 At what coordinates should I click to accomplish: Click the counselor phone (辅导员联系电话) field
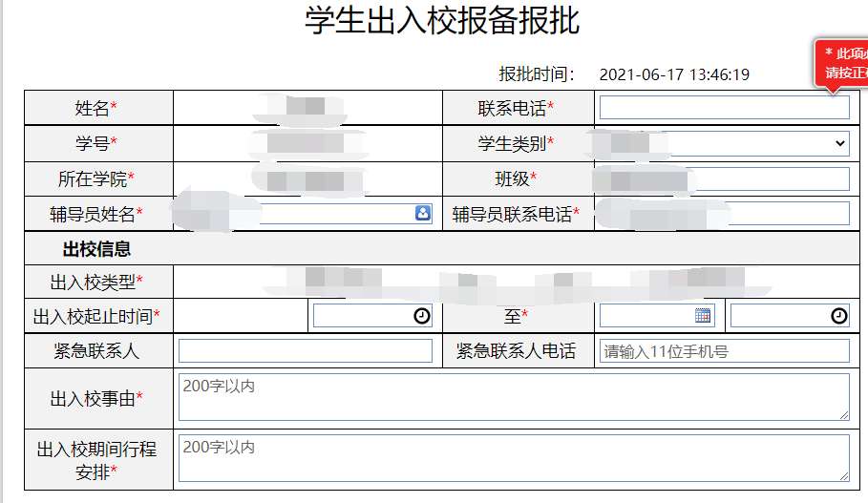724,214
